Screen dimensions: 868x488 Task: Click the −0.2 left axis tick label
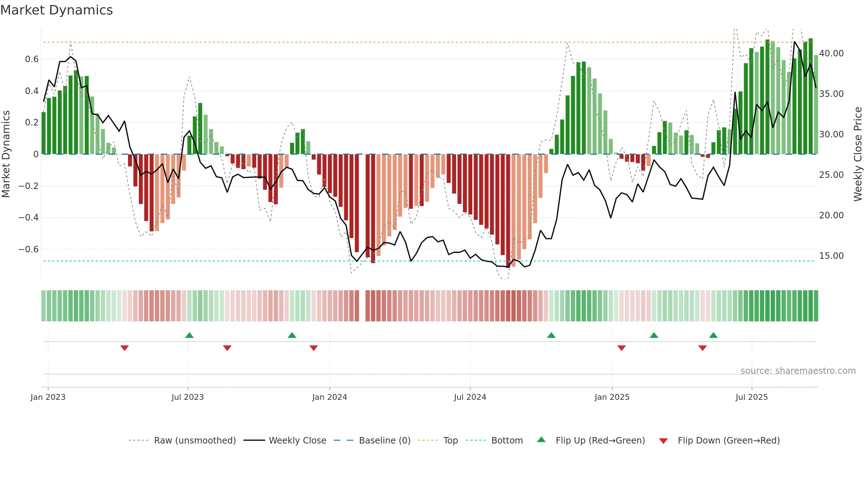(x=29, y=186)
